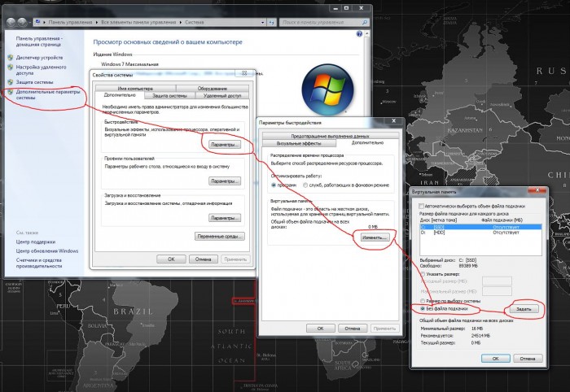Switch to Оборудование tab

213,88
